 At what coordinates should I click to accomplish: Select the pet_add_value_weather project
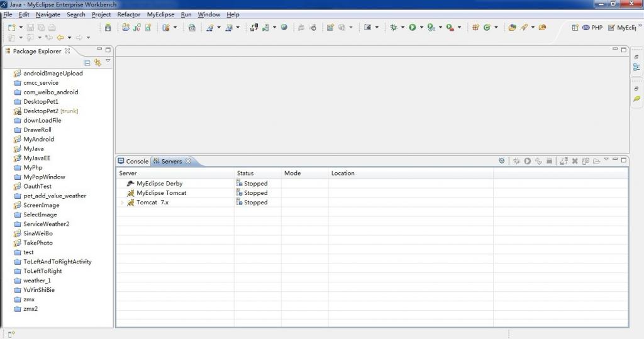[x=55, y=196]
